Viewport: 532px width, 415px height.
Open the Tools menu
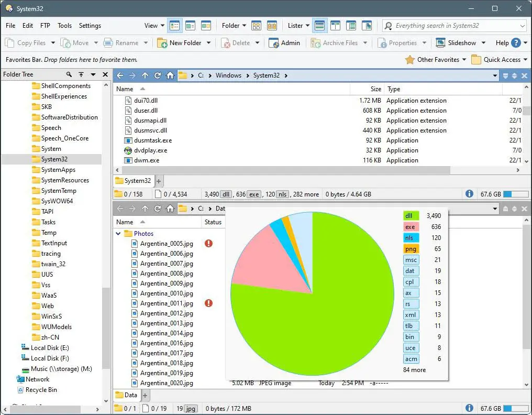64,26
